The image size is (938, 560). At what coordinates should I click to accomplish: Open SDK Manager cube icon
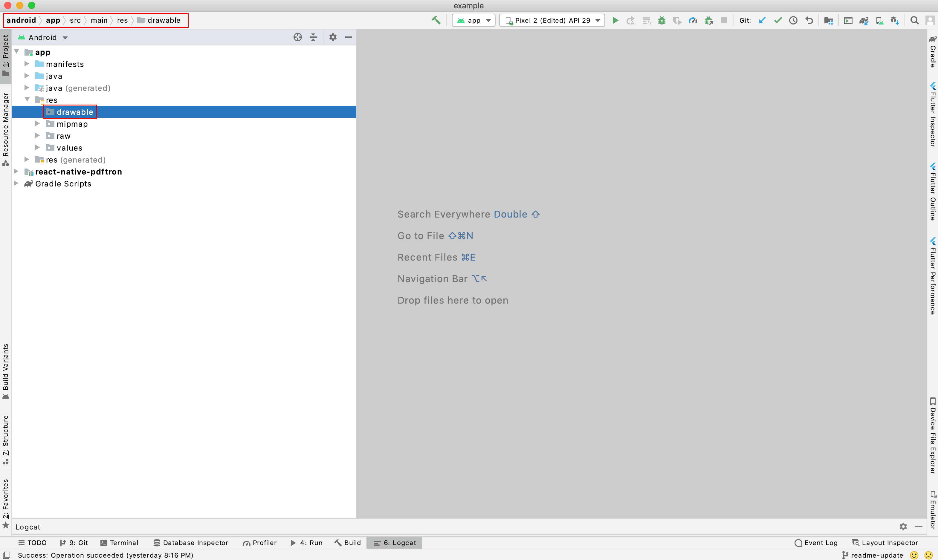tap(895, 20)
